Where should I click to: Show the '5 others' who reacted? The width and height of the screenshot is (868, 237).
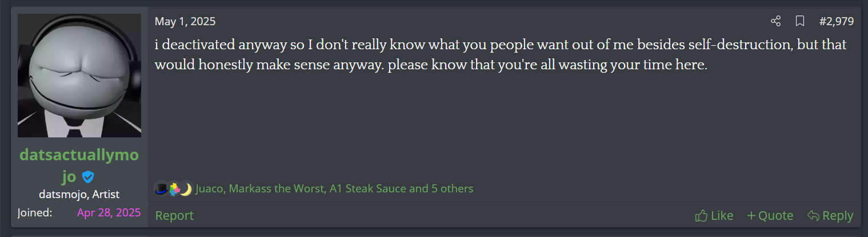[453, 188]
